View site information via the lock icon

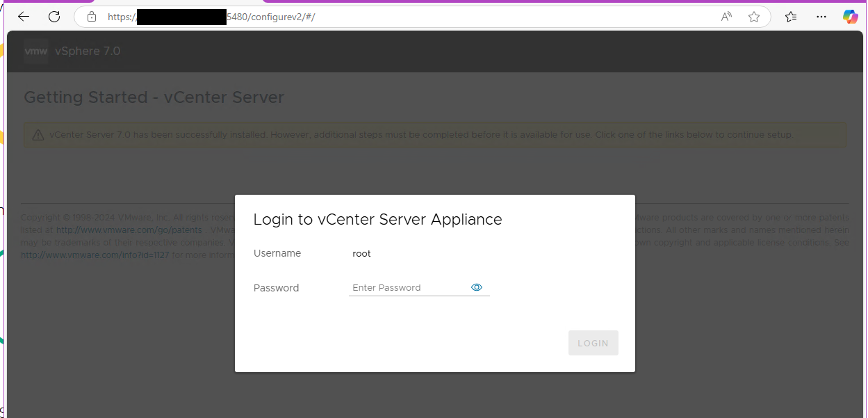[91, 17]
